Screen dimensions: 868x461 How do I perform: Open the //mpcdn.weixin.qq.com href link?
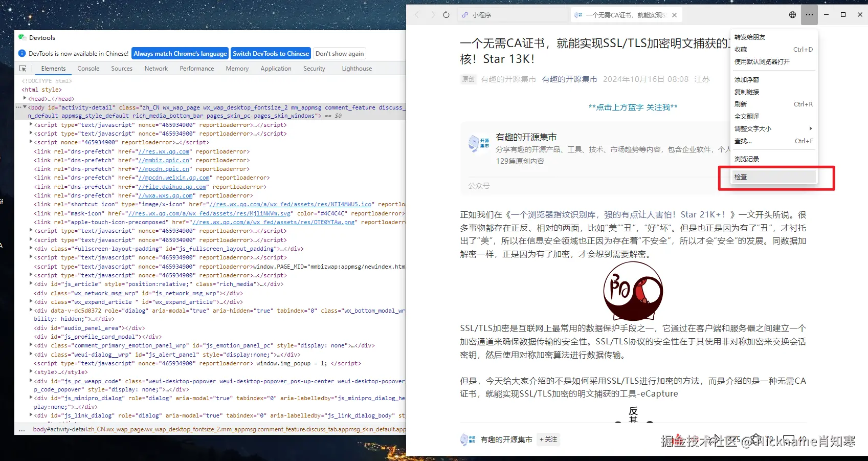(174, 178)
